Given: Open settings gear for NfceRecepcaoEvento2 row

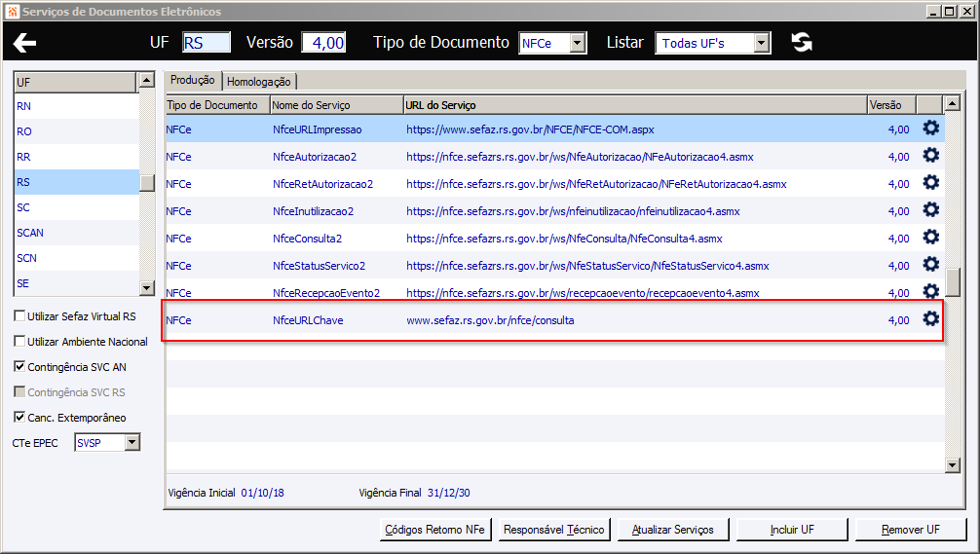Looking at the screenshot, I should coord(930,291).
